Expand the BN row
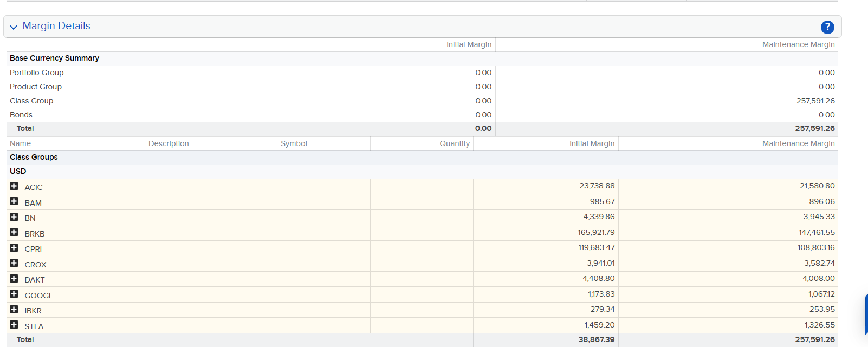The image size is (868, 347). pos(14,217)
